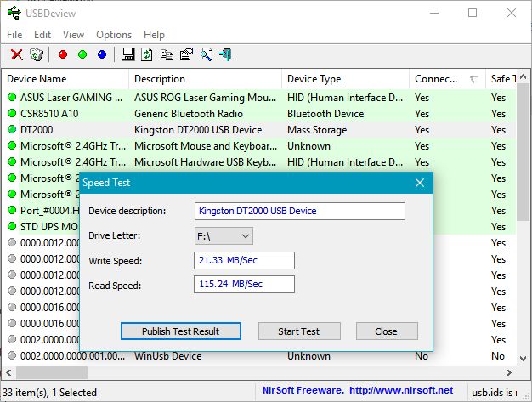
Task: Open the nirsoft.net link in status bar
Action: tap(401, 390)
